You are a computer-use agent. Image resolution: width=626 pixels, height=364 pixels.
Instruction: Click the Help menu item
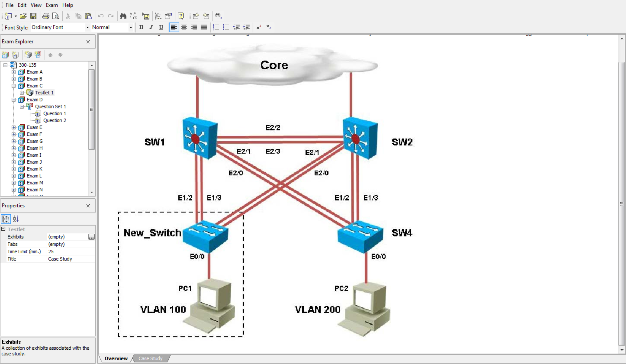tap(67, 5)
